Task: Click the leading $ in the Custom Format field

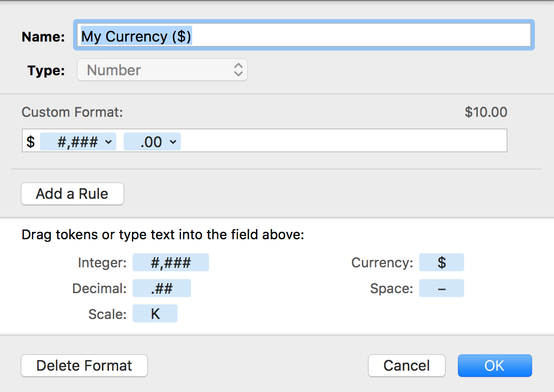Action: (31, 142)
